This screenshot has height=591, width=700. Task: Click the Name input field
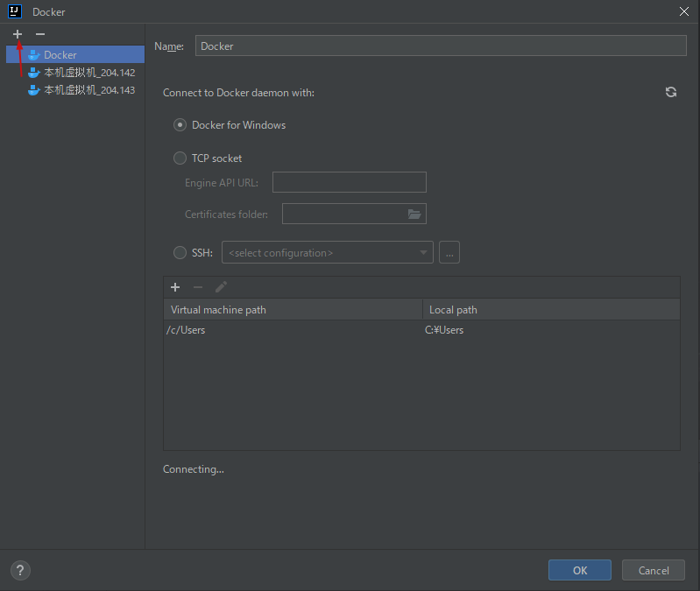pos(441,46)
